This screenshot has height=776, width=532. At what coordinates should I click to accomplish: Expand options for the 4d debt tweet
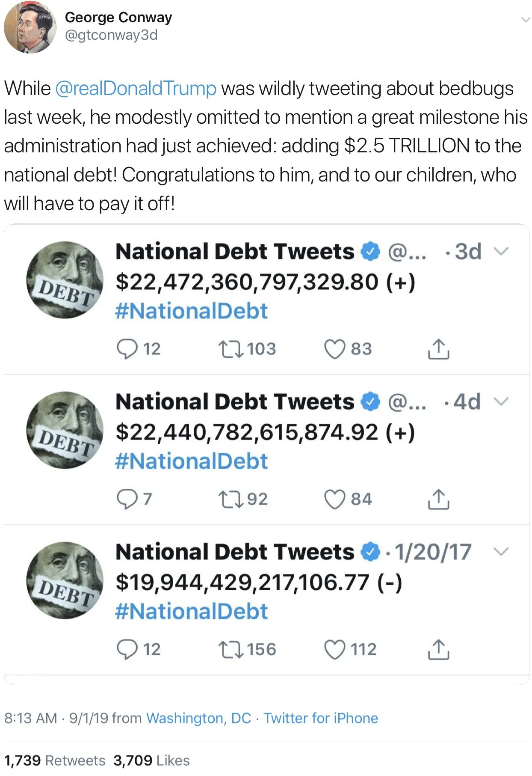pos(501,401)
